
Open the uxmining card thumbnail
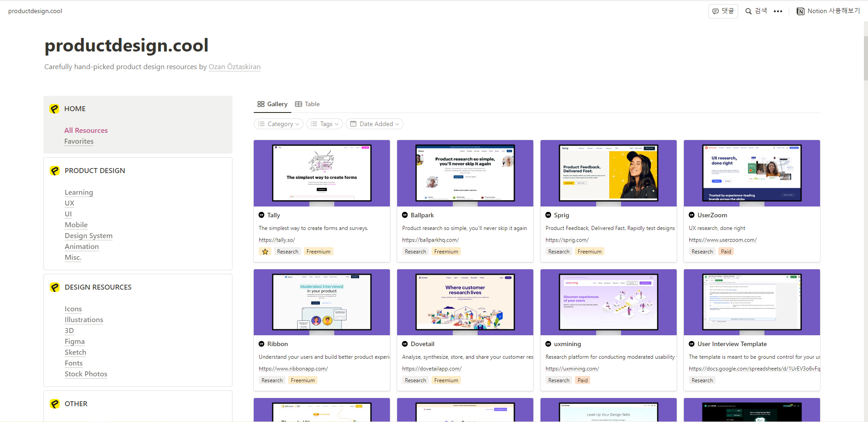point(608,302)
